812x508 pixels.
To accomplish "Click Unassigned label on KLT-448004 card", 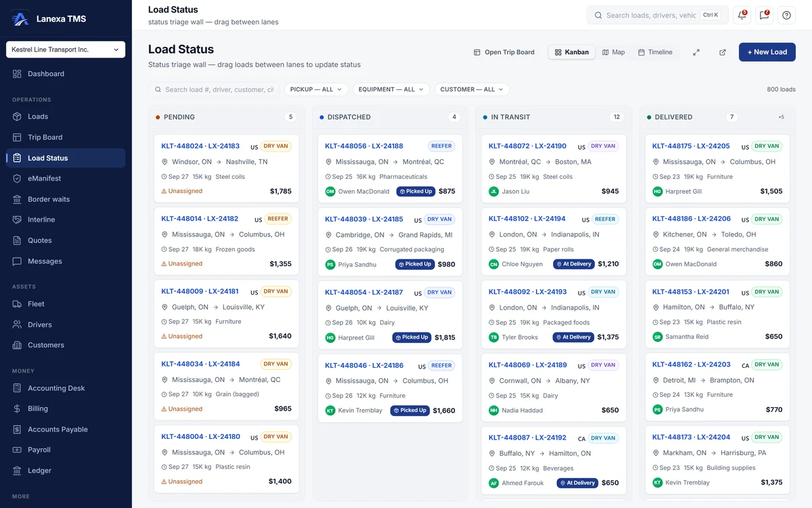I will pos(185,482).
